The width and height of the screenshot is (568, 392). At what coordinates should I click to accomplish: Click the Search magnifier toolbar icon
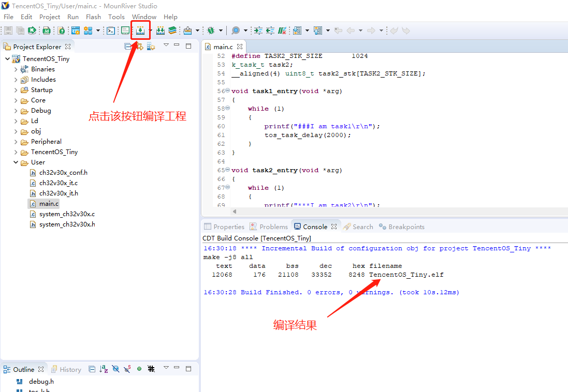coord(236,31)
